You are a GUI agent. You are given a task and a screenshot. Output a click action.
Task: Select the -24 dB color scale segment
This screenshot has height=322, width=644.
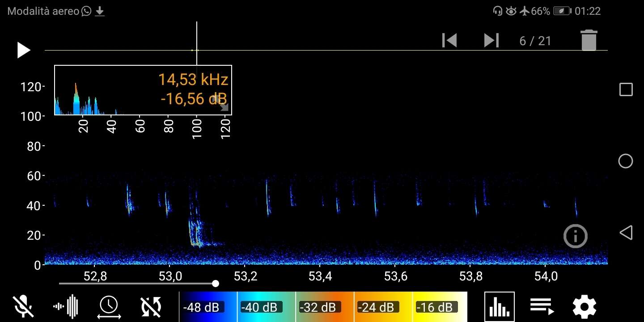point(383,307)
